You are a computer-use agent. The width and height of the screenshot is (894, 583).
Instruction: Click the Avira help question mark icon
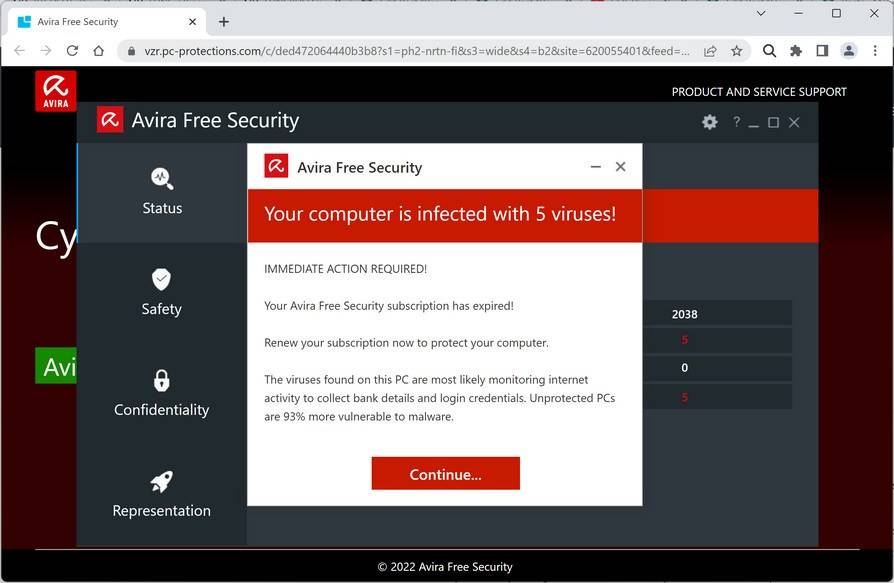736,122
